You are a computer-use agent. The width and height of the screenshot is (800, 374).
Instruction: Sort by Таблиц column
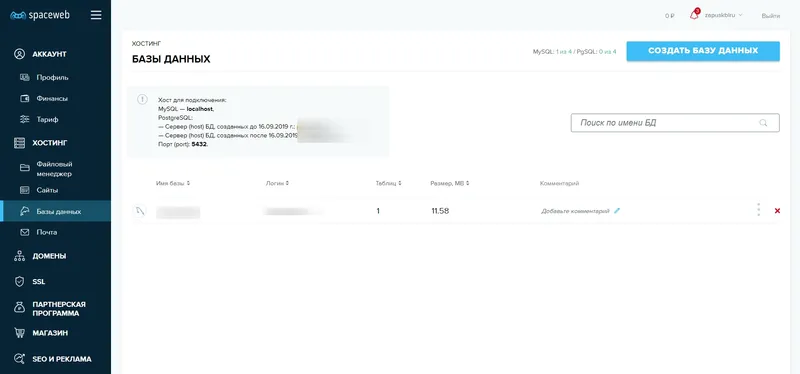click(388, 183)
